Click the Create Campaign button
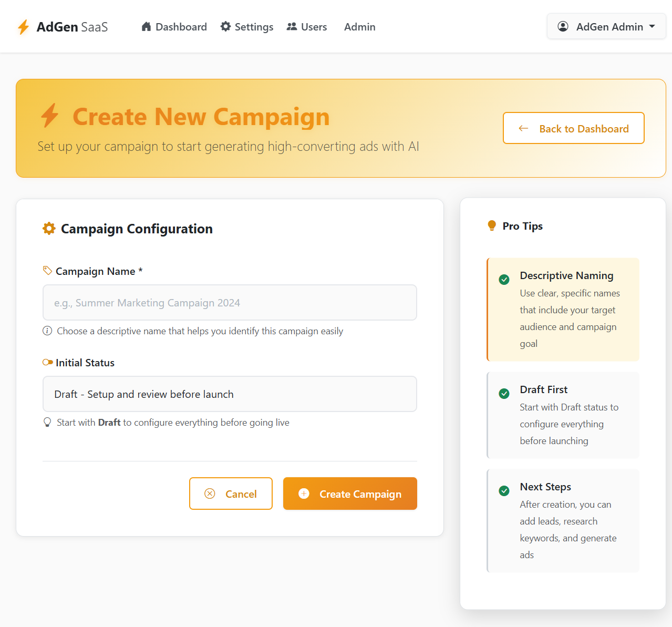Image resolution: width=672 pixels, height=627 pixels. [x=350, y=494]
